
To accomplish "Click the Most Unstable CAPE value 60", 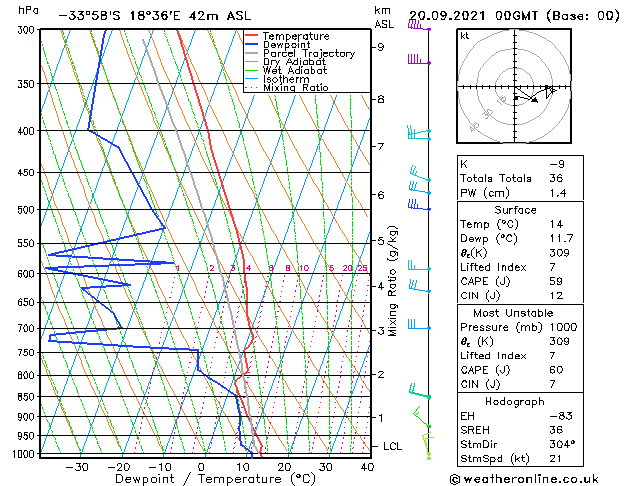I will click(x=556, y=370).
